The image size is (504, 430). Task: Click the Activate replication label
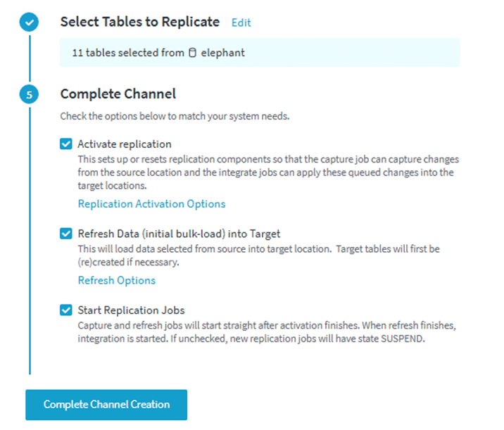(x=125, y=144)
